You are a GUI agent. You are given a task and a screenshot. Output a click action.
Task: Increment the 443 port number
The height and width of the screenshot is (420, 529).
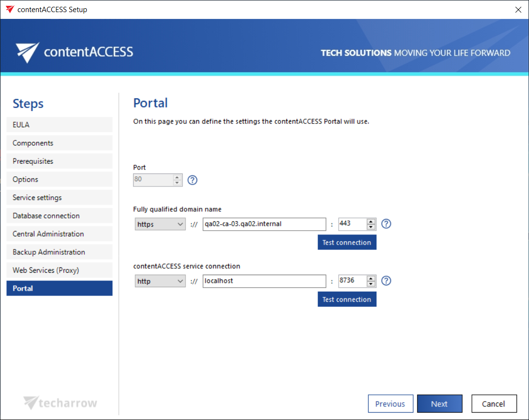(371, 221)
